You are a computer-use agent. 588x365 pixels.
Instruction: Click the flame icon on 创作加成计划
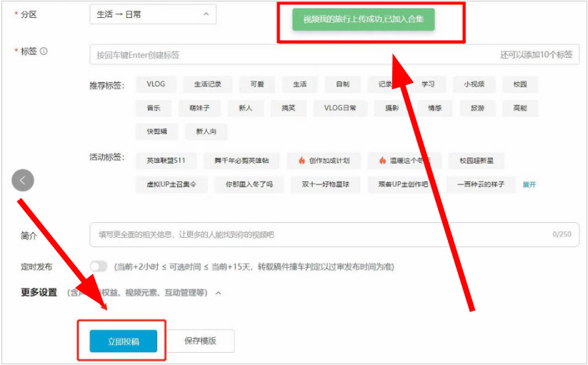(x=302, y=161)
